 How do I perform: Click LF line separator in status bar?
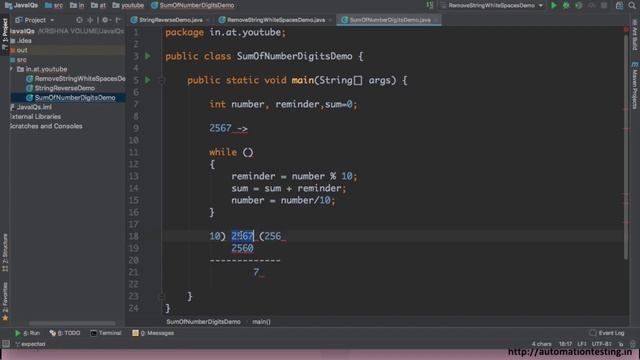[x=581, y=344]
